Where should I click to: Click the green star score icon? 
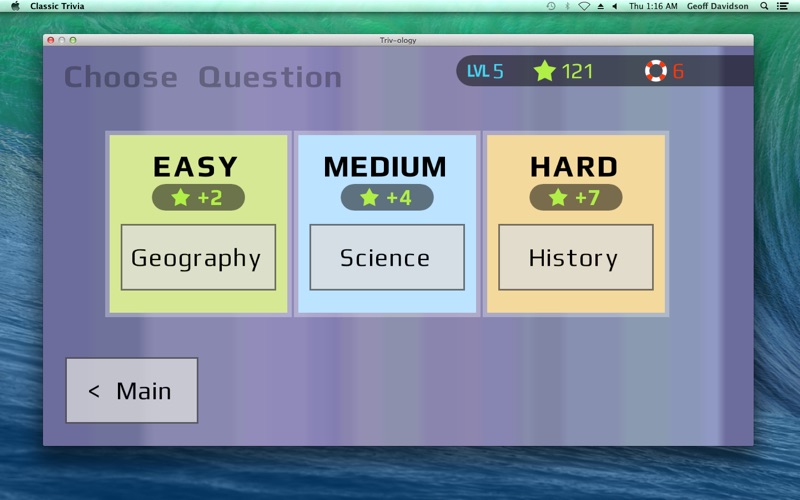tap(544, 71)
